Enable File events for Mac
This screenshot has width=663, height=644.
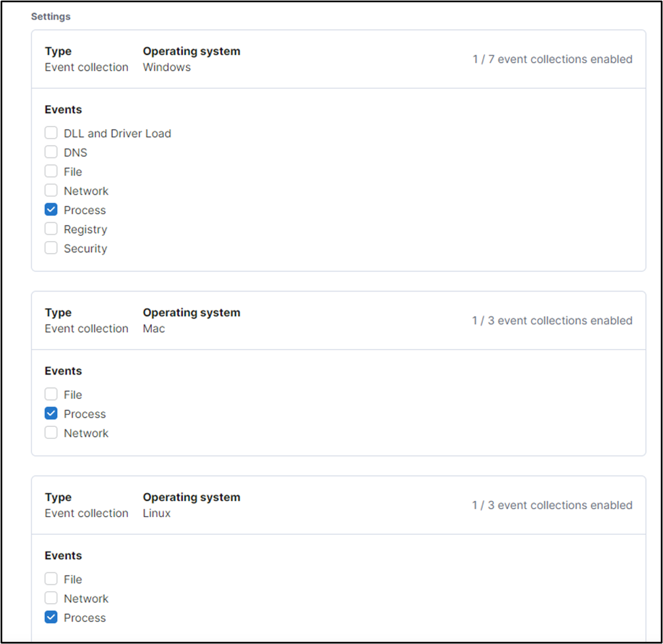coord(51,393)
